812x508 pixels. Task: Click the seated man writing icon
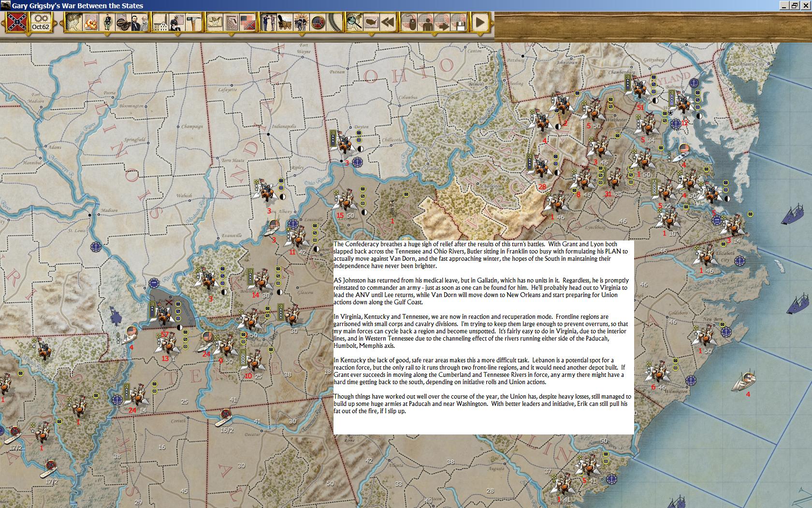point(177,22)
